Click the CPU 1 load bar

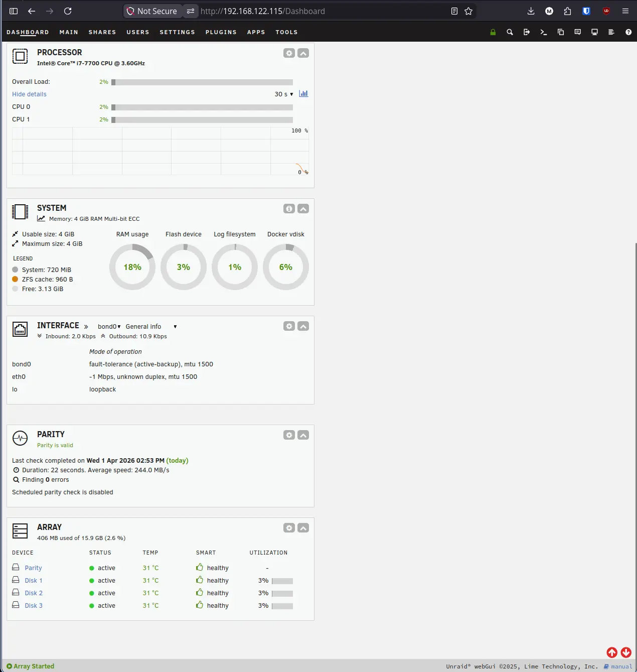(x=202, y=120)
